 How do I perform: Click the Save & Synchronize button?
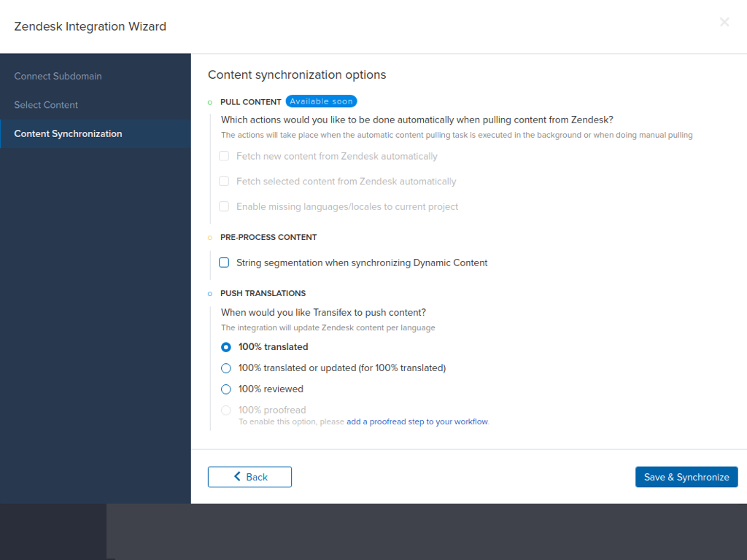pos(686,477)
